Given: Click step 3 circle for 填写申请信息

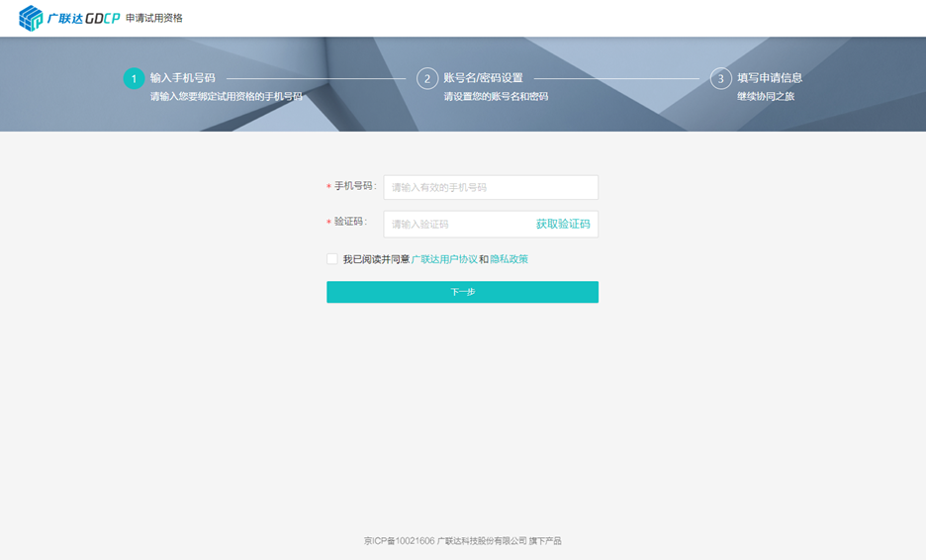Looking at the screenshot, I should (721, 78).
